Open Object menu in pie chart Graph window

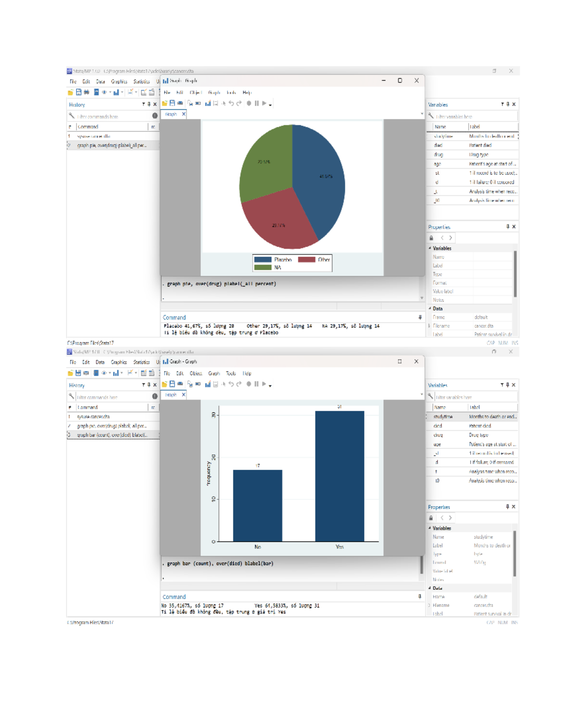[x=196, y=93]
